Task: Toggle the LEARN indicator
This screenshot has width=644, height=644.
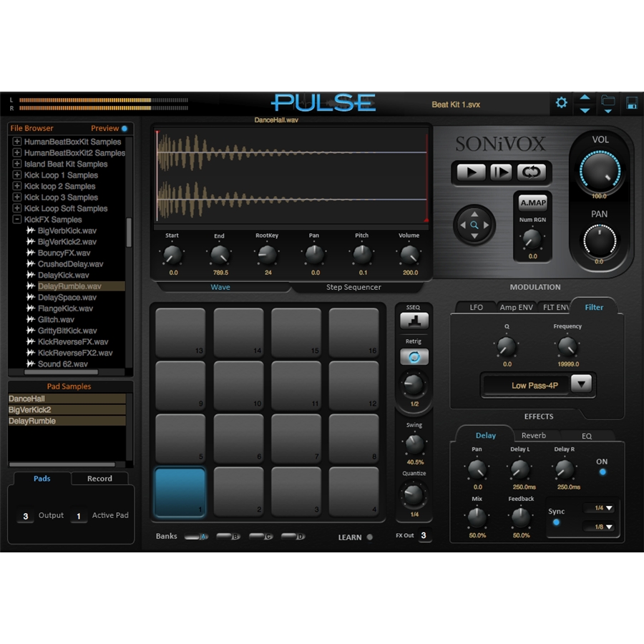Action: coord(370,537)
